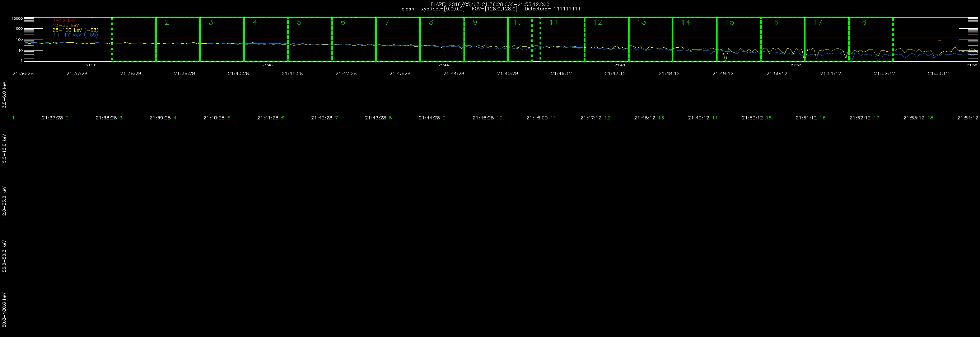
Task: Click the '3.0-6.0 keV' energy row label
Action: pos(4,95)
